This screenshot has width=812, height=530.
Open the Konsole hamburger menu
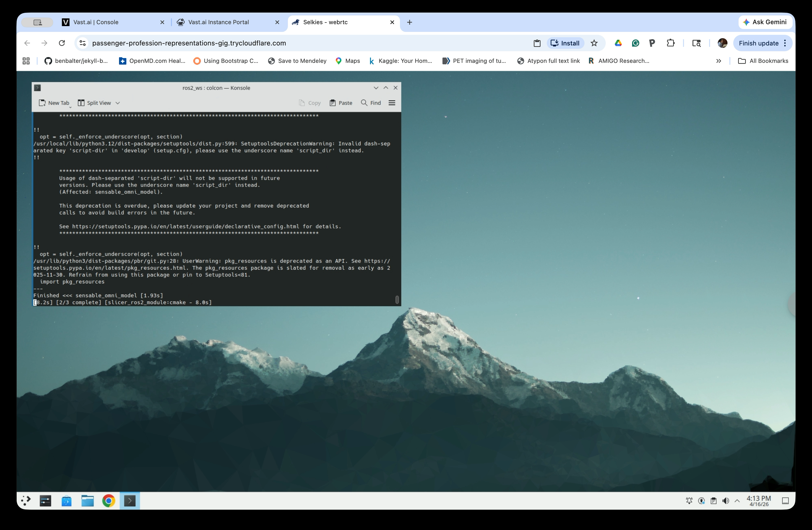pyautogui.click(x=392, y=103)
